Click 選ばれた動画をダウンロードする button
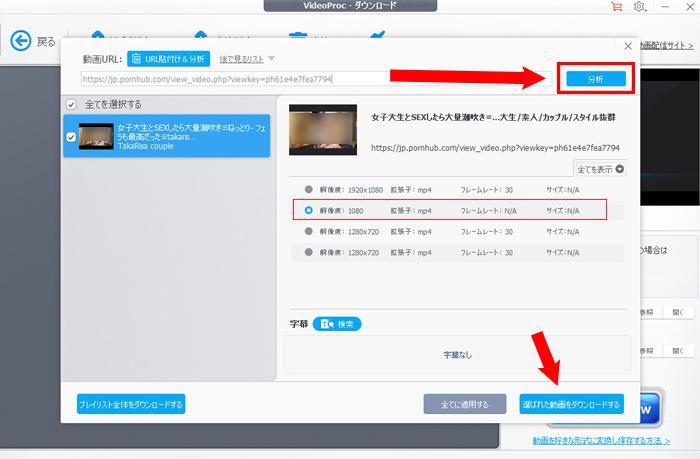 tap(571, 404)
